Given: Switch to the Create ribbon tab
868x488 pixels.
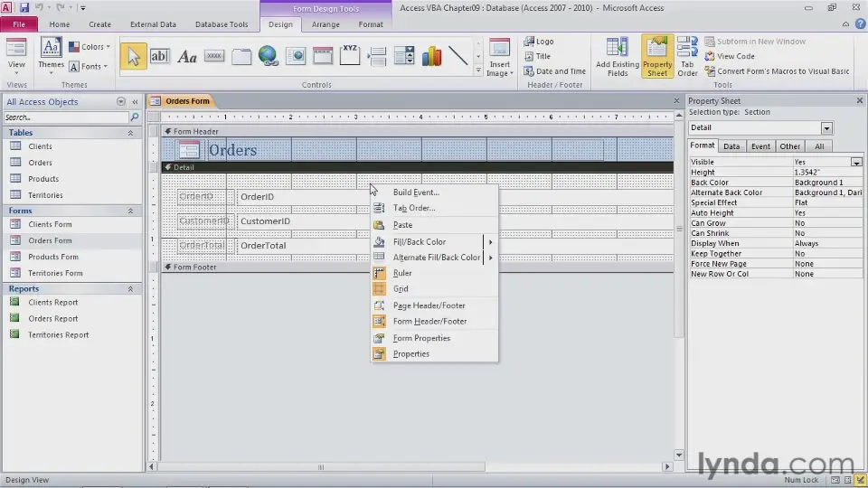Looking at the screenshot, I should tap(99, 24).
